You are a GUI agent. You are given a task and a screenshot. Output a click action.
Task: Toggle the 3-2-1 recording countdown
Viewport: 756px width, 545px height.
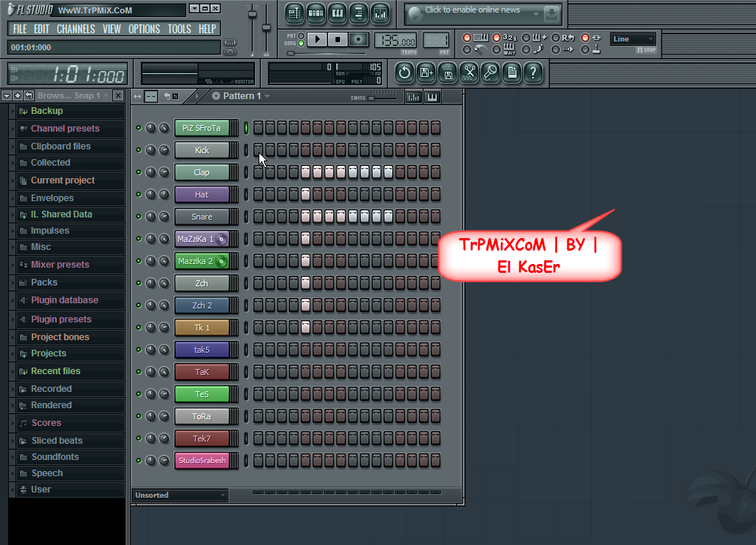click(496, 38)
